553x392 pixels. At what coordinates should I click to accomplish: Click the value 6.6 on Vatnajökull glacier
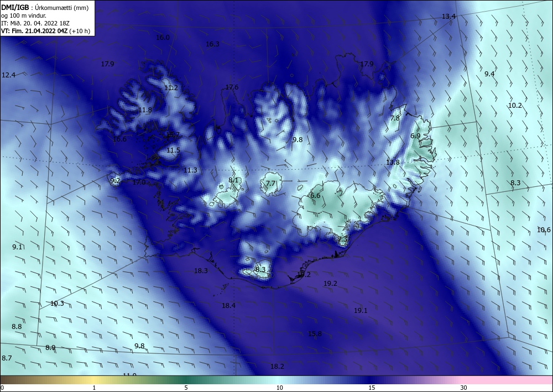tap(315, 196)
